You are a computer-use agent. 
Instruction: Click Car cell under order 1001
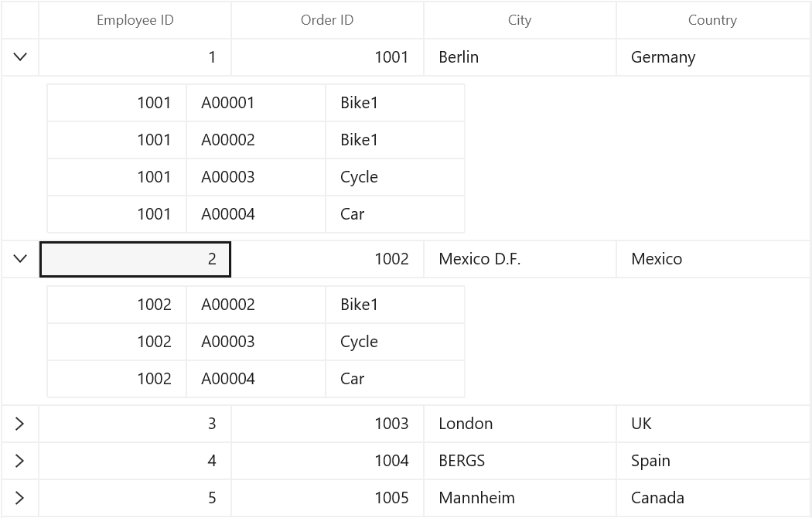pyautogui.click(x=395, y=214)
